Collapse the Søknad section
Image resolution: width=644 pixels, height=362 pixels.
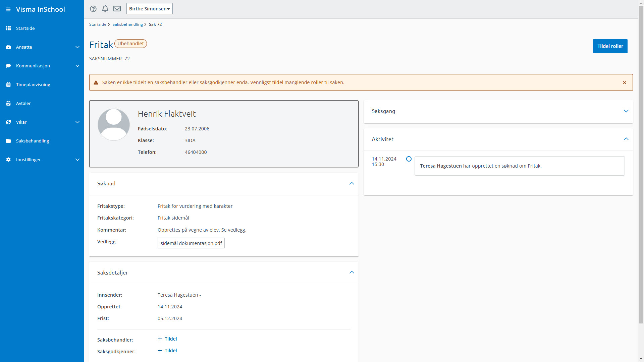(352, 184)
